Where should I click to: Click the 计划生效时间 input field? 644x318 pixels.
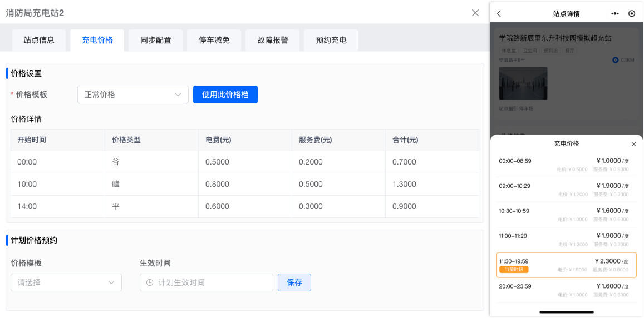coord(212,282)
